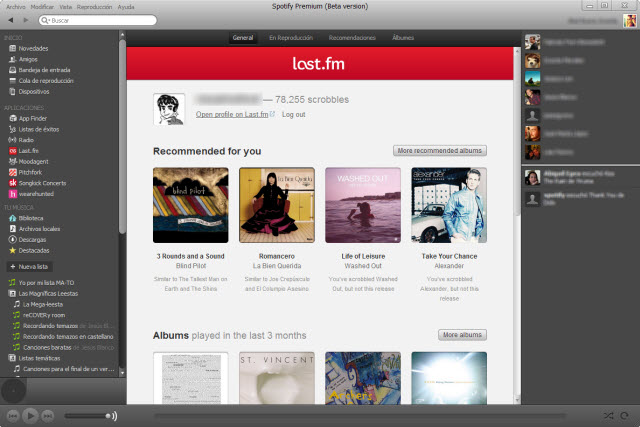Open Novedades in the sidebar
Screen dimensions: 640x427
click(x=33, y=48)
